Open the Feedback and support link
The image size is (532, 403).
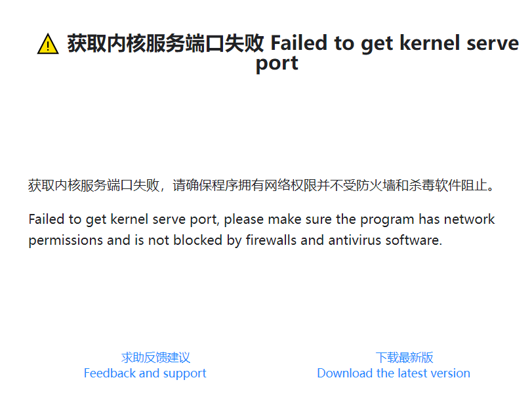(145, 373)
